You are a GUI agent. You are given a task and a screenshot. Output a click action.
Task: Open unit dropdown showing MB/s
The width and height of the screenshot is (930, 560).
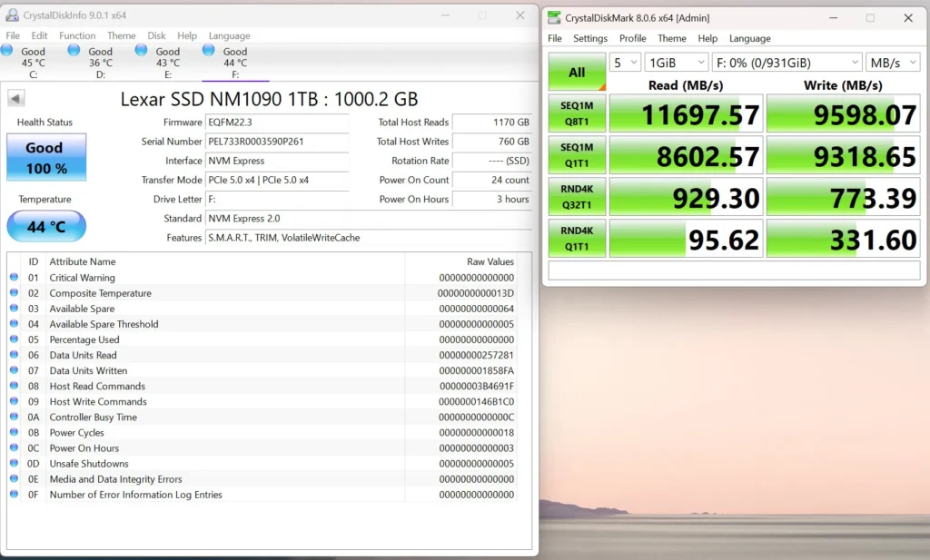pyautogui.click(x=894, y=63)
